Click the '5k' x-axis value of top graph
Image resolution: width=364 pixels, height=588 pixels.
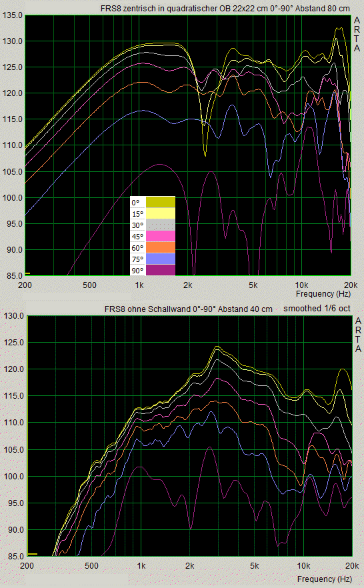click(253, 285)
